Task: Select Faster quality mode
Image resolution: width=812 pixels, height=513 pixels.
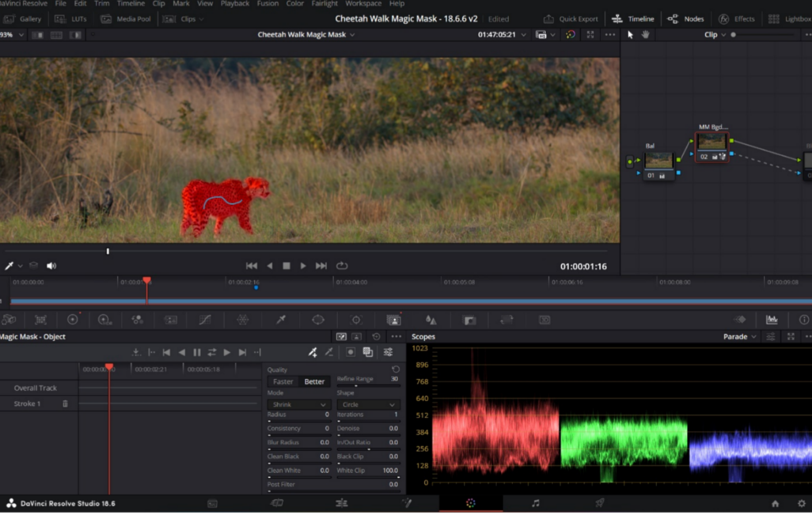Action: tap(283, 382)
